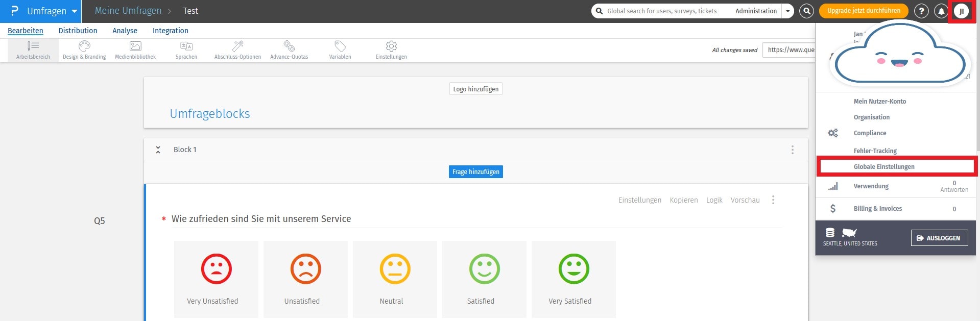Image resolution: width=980 pixels, height=321 pixels.
Task: Click the Frage hinzufügen button
Action: coord(475,172)
